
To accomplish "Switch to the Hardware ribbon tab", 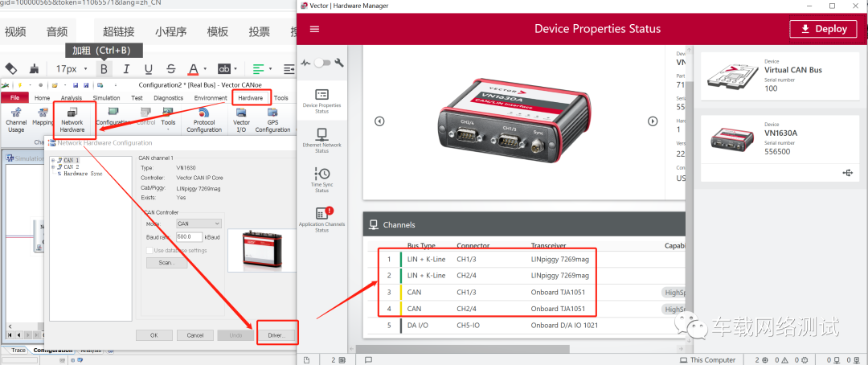I will pyautogui.click(x=250, y=98).
